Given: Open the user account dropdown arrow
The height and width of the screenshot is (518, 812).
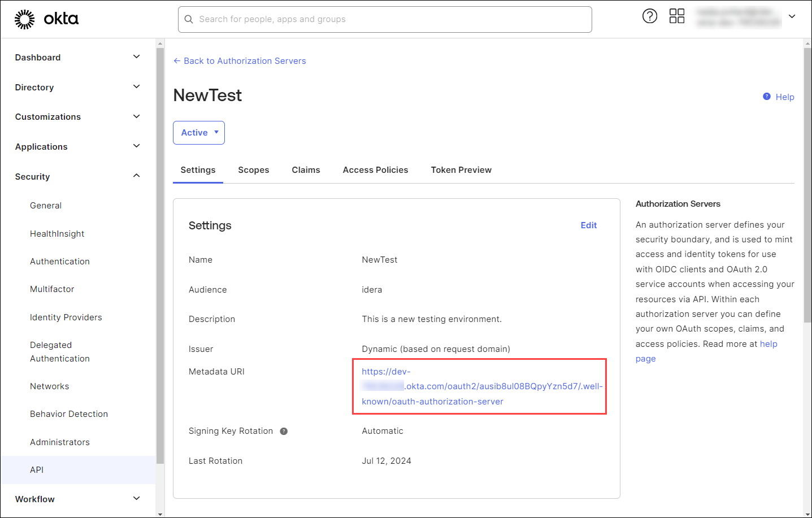Looking at the screenshot, I should 792,16.
